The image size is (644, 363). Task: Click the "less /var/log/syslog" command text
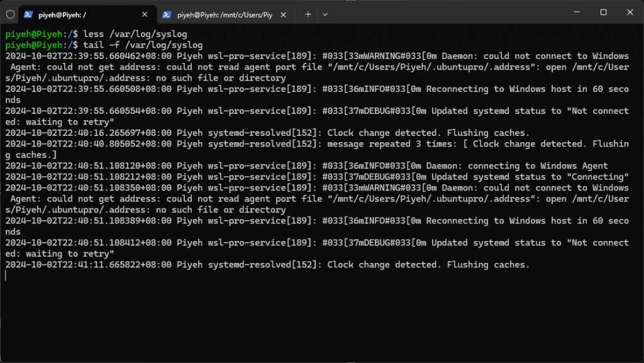point(135,34)
